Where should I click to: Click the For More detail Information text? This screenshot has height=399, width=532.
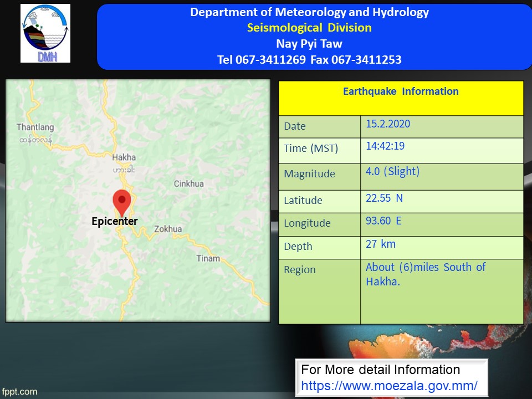tap(380, 370)
